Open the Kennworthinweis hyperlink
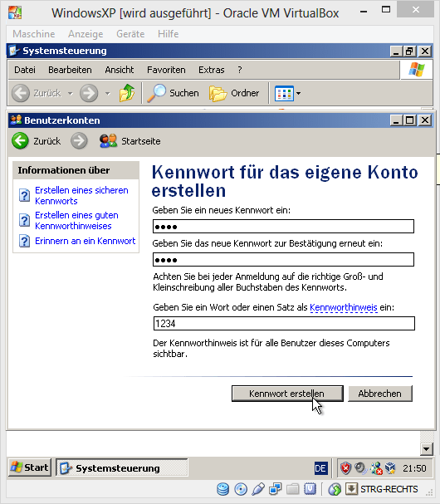The width and height of the screenshot is (440, 504). pyautogui.click(x=343, y=307)
